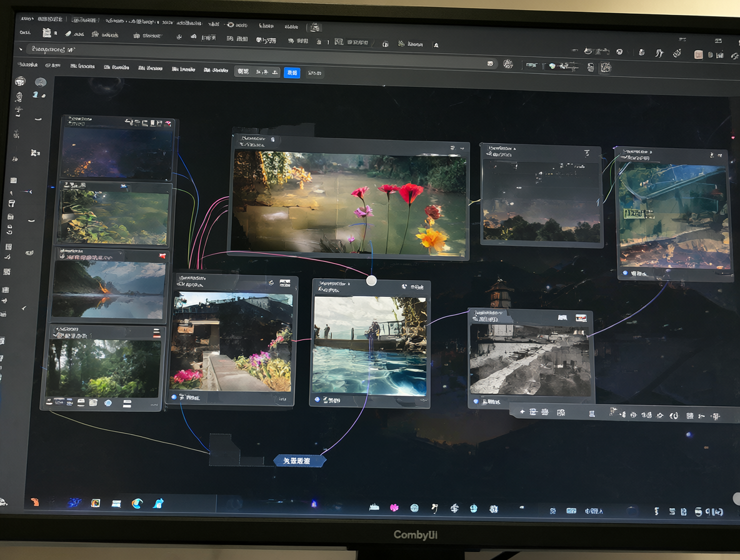Image resolution: width=740 pixels, height=560 pixels.
Task: Select the galaxy night sky node thumbnail
Action: (x=117, y=153)
